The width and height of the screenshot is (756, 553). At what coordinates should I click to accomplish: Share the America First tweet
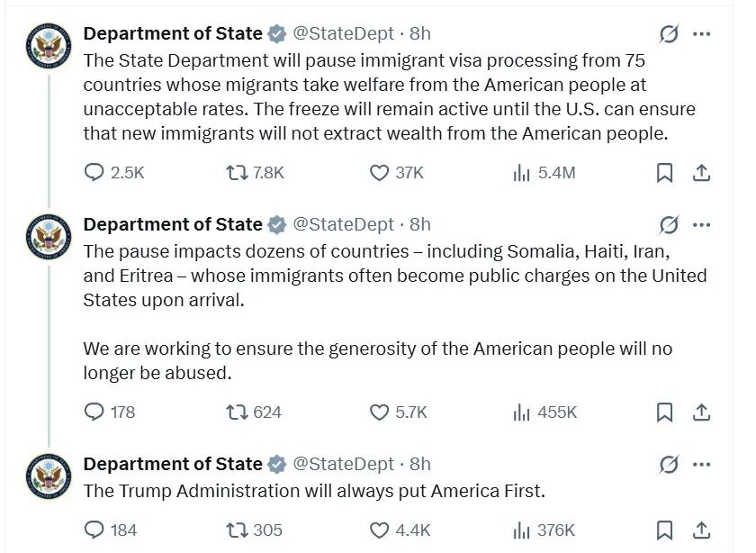click(702, 530)
